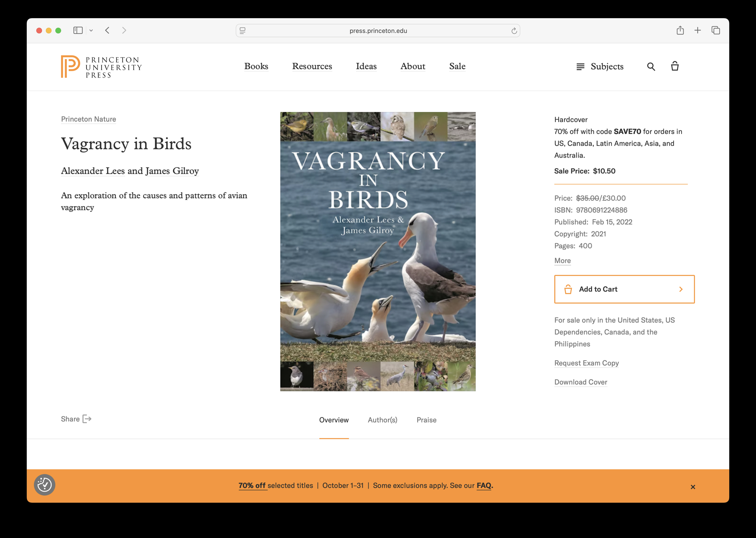Click the Add to Cart button

624,289
